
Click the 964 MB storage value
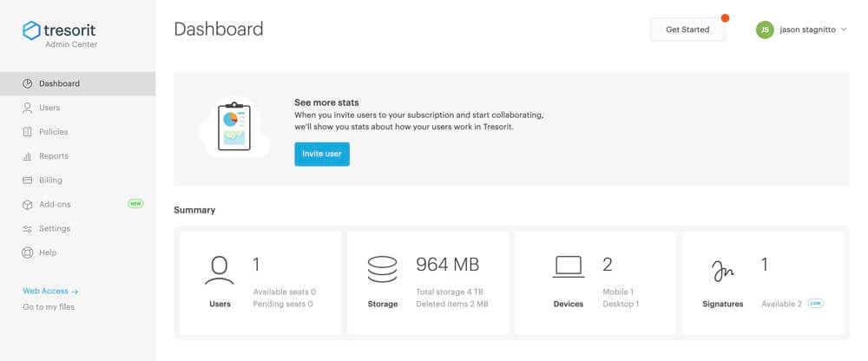tap(447, 265)
